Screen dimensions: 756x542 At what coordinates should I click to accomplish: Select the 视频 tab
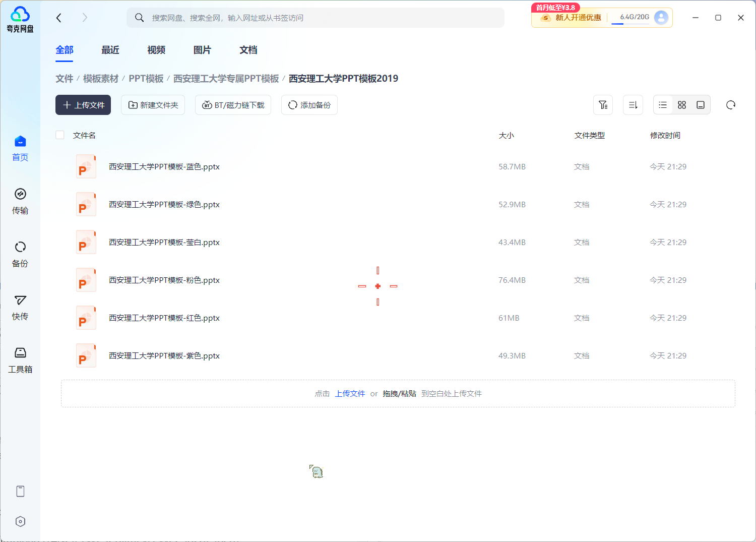pyautogui.click(x=156, y=50)
